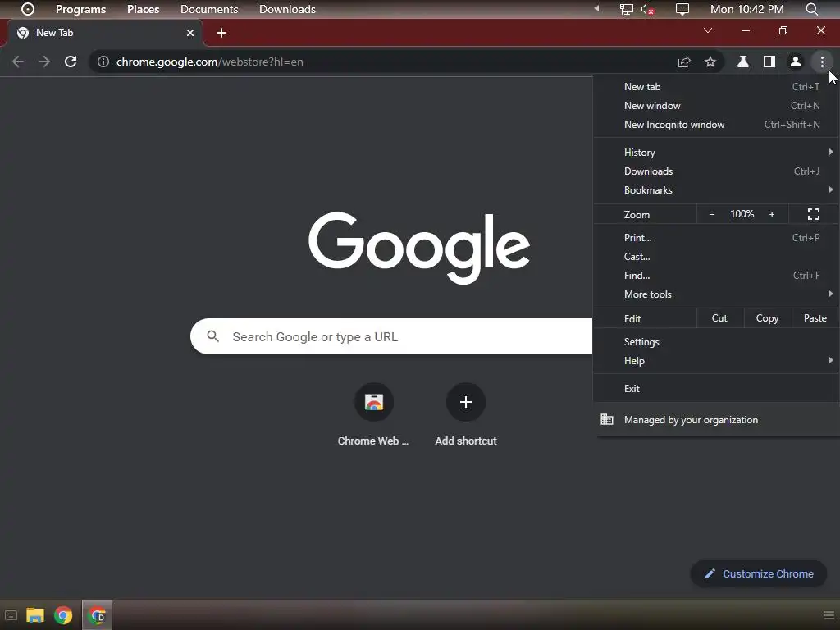This screenshot has width=840, height=630.
Task: View site information icon in address bar
Action: click(103, 62)
